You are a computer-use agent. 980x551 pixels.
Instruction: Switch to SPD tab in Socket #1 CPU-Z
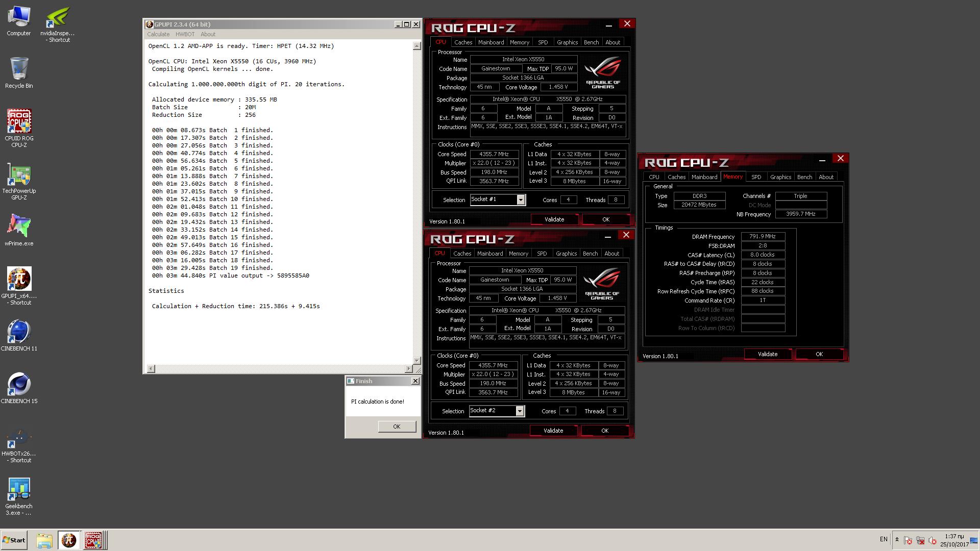(x=543, y=42)
